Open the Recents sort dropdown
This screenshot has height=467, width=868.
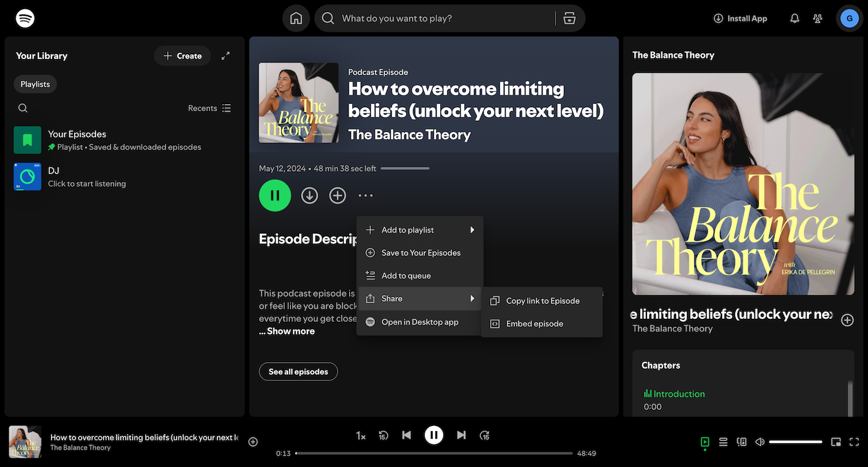coord(209,108)
